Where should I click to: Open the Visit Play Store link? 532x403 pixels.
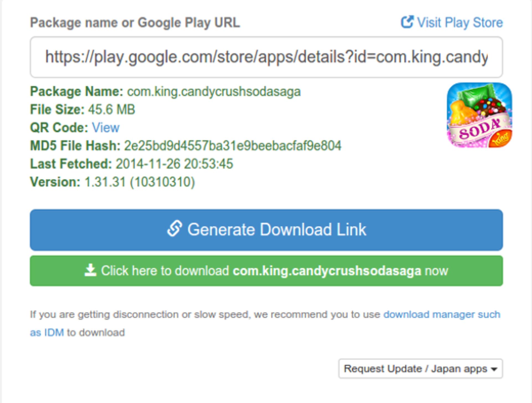452,22
